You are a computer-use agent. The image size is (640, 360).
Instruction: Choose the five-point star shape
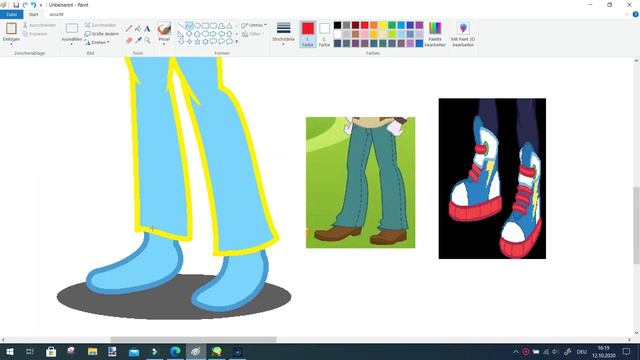pyautogui.click(x=197, y=42)
